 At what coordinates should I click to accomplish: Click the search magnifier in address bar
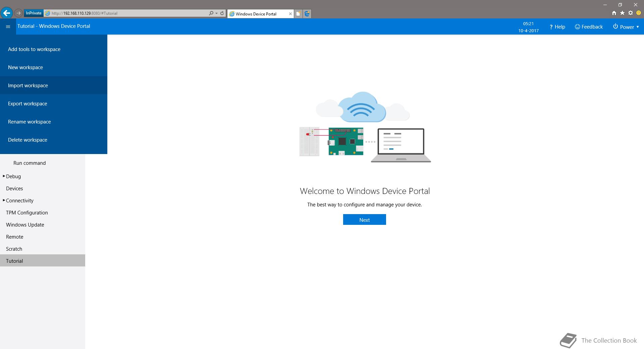coord(211,13)
